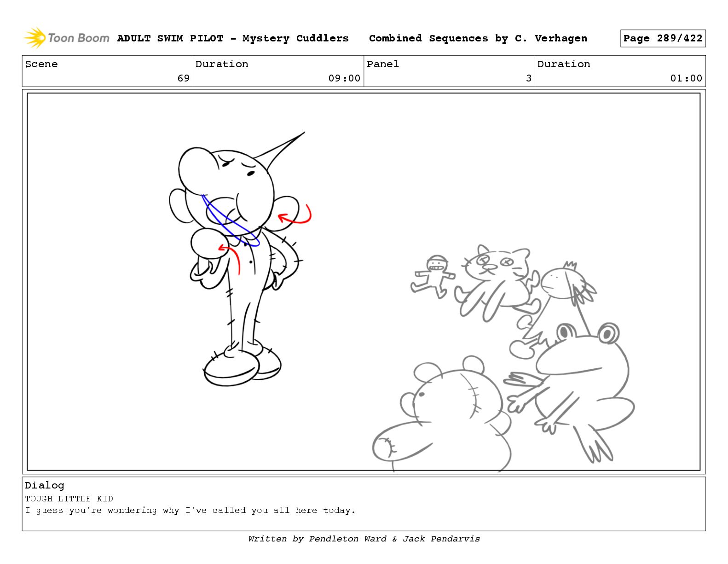This screenshot has width=728, height=564.
Task: Click the 'Panel' header label
Action: click(x=383, y=64)
